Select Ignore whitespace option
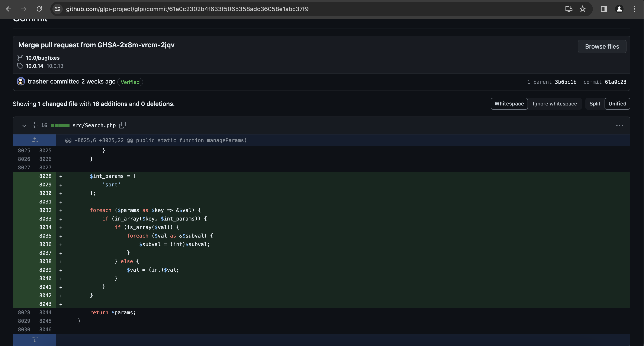This screenshot has height=346, width=644. pos(555,104)
